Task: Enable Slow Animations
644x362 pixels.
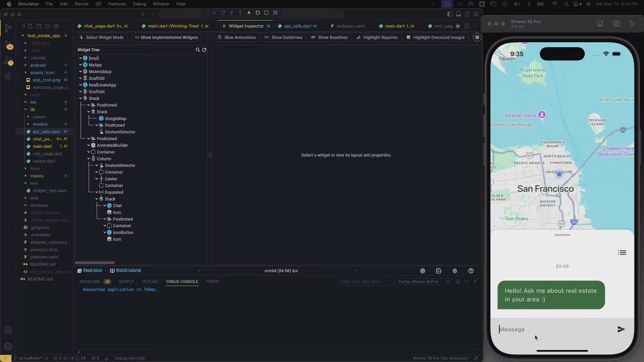Action: tap(236, 37)
